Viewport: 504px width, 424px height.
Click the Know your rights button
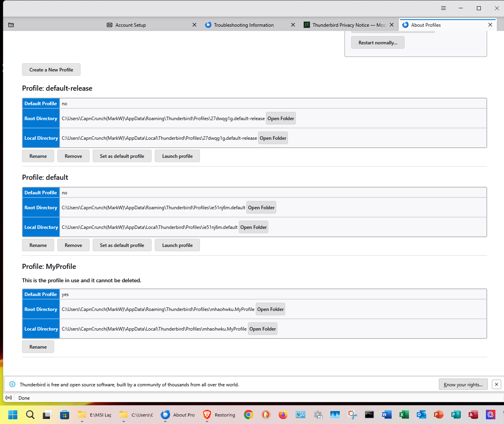(x=463, y=384)
